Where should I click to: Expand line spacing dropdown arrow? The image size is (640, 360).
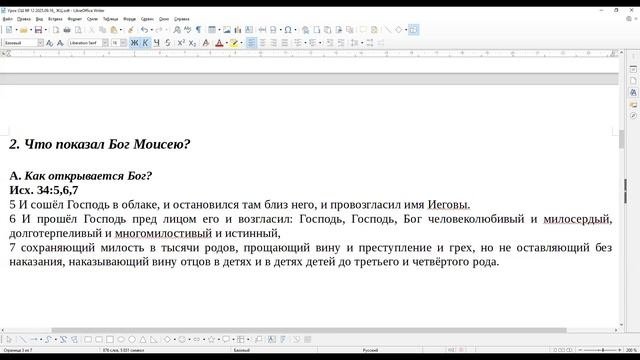tap(362, 43)
